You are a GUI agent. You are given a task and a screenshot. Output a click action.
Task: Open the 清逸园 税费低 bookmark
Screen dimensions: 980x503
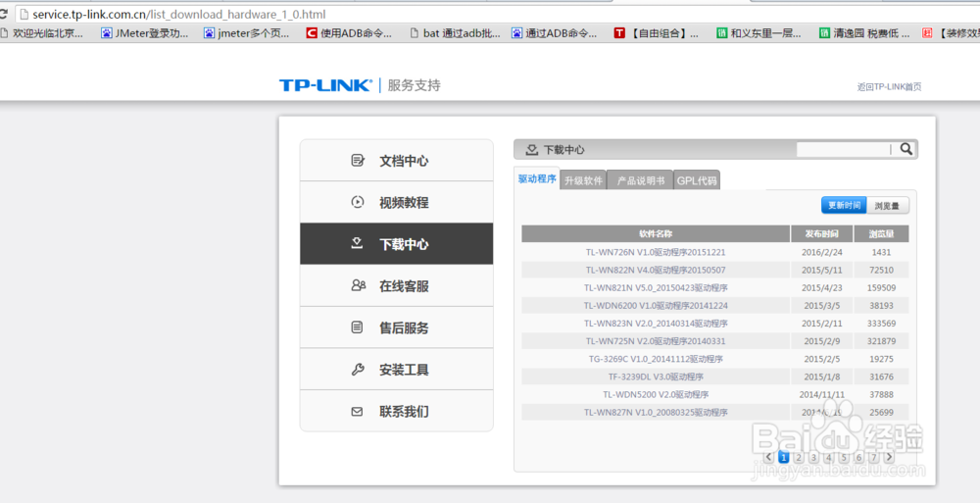pyautogui.click(x=864, y=33)
